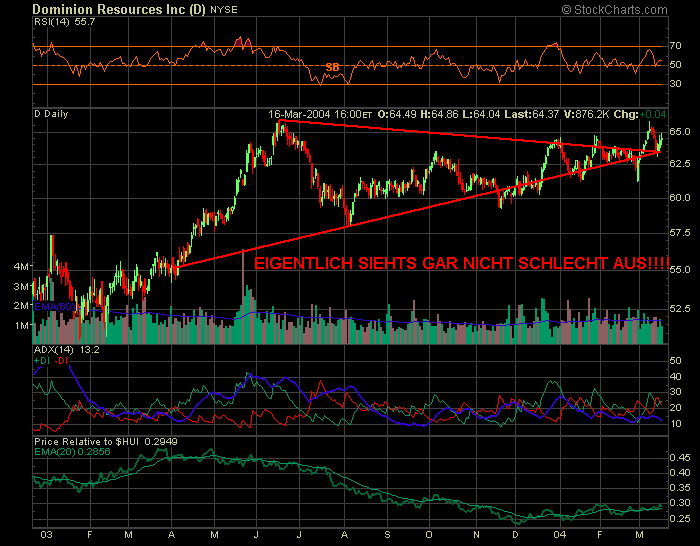This screenshot has width=700, height=546.
Task: Click the 'EMA(20) 0.2856' label
Action: 72,452
